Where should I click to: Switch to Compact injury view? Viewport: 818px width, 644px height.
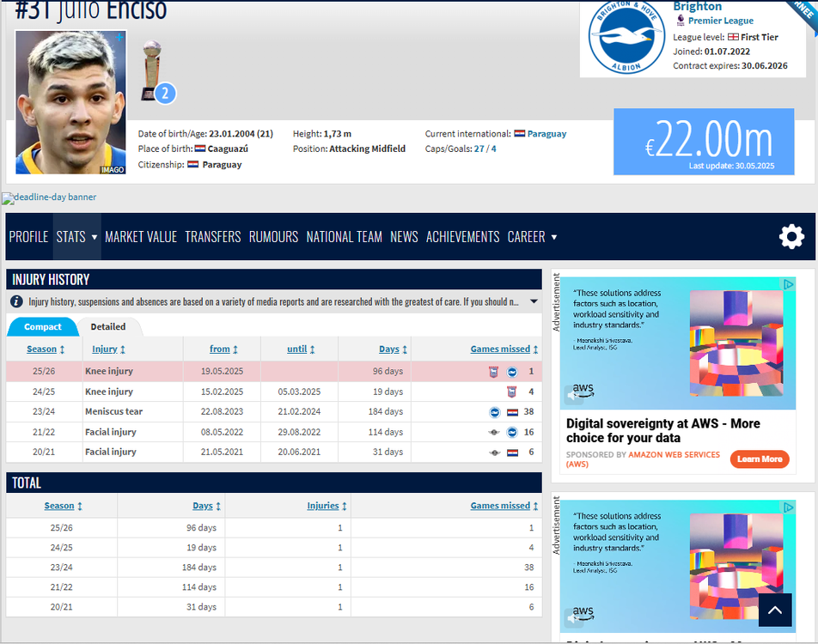(x=43, y=327)
